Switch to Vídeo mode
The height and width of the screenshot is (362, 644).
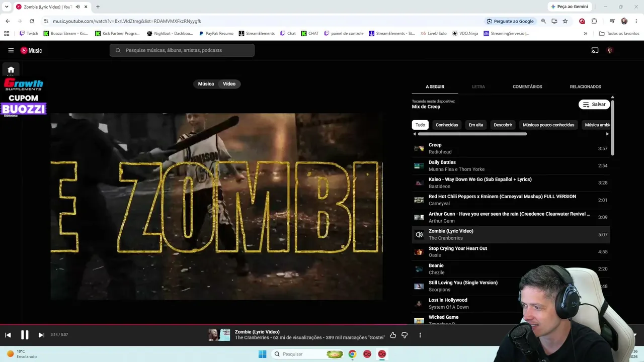(x=229, y=84)
